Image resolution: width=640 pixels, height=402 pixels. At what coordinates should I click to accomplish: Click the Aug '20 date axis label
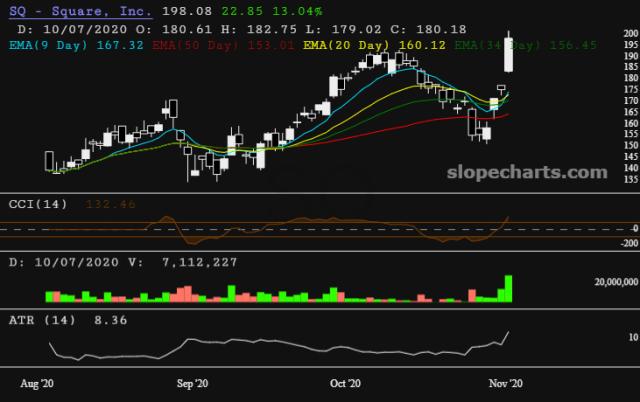[x=37, y=384]
